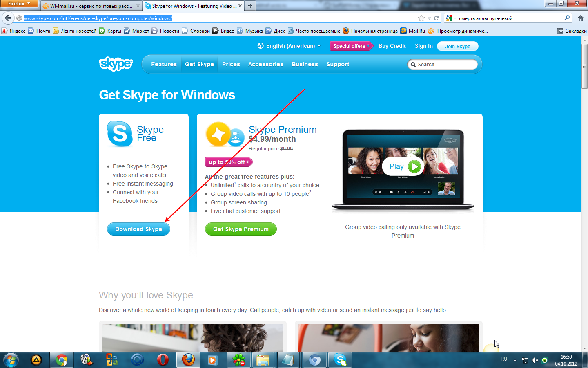Viewport: 588px width, 368px height.
Task: Bookmark this page with the star icon
Action: [x=421, y=18]
